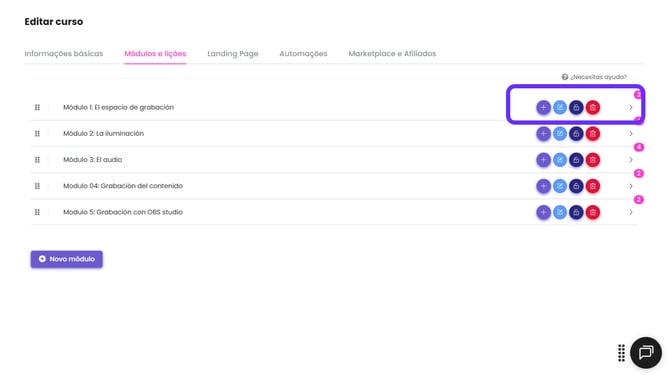The width and height of the screenshot is (670, 375).
Task: Toggle lock on Módulo 1 row
Action: [576, 107]
